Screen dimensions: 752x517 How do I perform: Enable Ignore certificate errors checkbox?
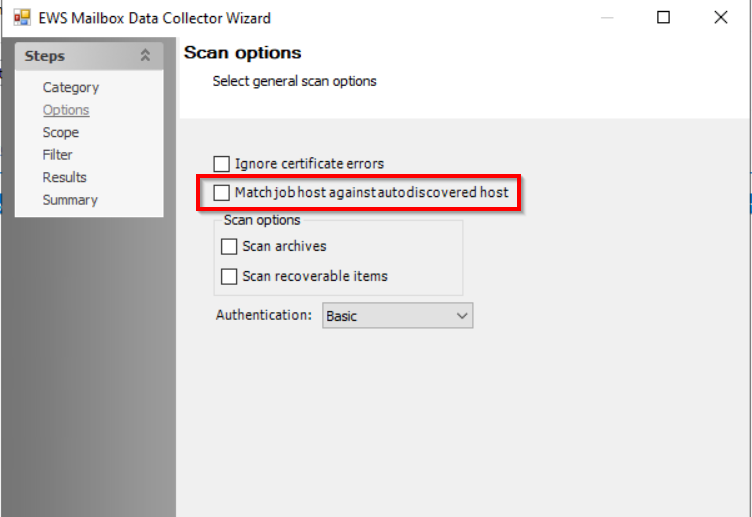coord(222,163)
